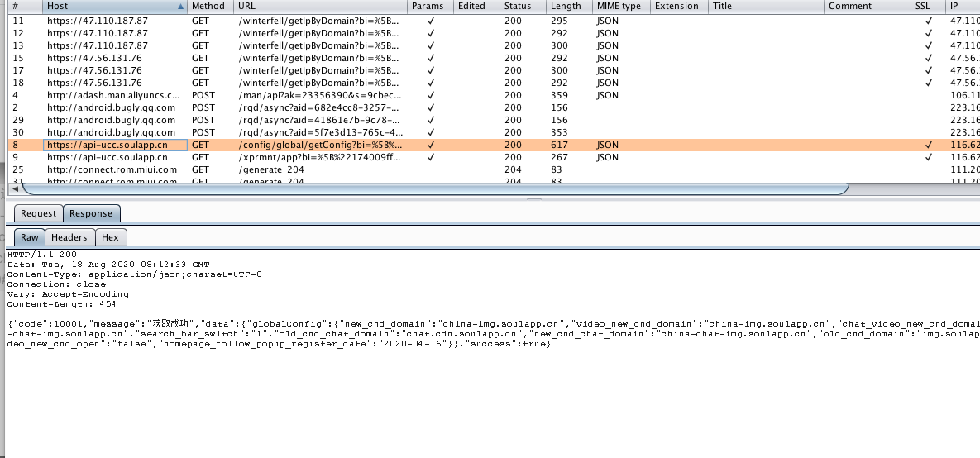Click the /generate_204 URL in row 25

coord(271,170)
